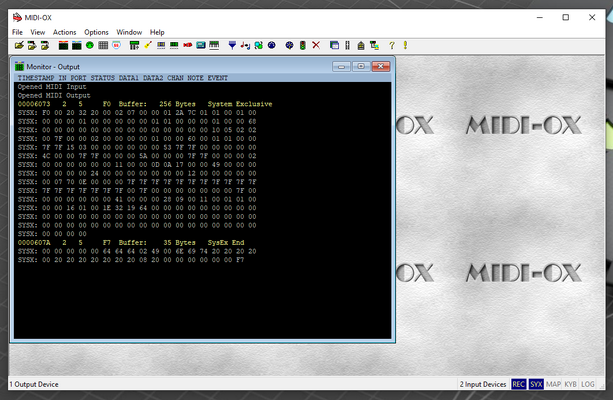
Task: Open the blue-topped monitor window icon
Action: [77, 46]
